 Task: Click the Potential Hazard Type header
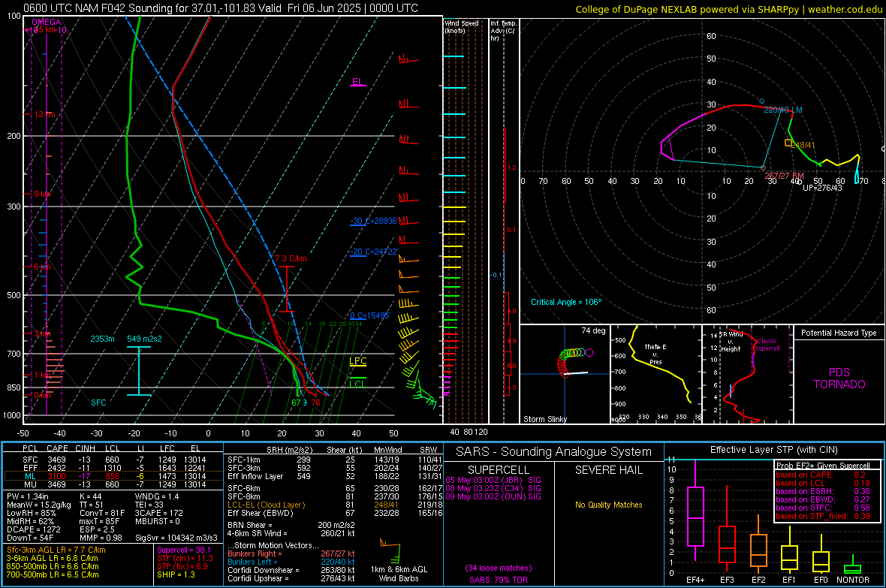coord(839,333)
